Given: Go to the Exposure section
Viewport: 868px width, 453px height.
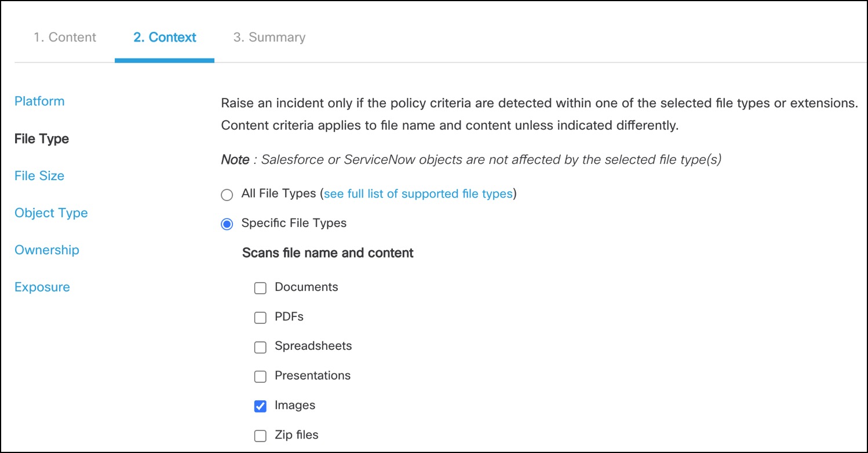Looking at the screenshot, I should (x=42, y=287).
